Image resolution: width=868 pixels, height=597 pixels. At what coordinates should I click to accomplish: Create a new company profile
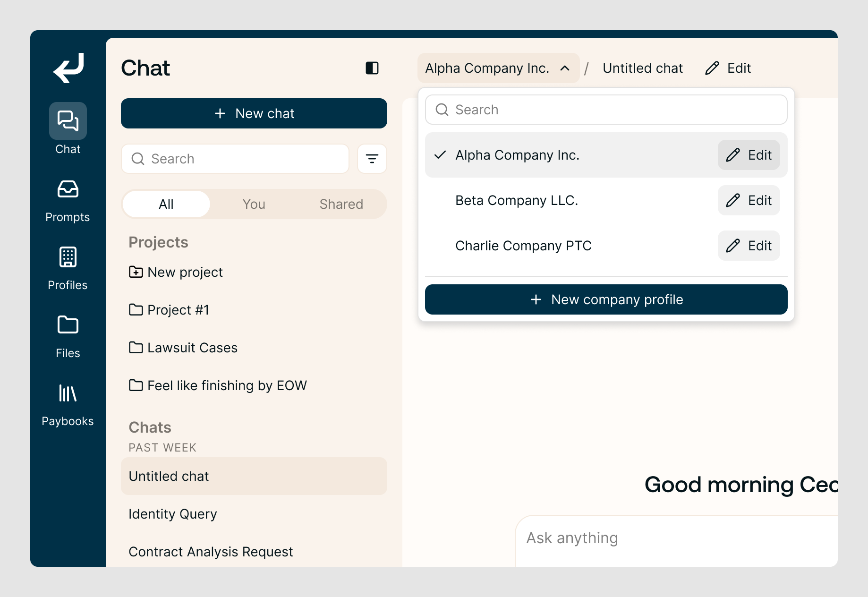point(606,299)
